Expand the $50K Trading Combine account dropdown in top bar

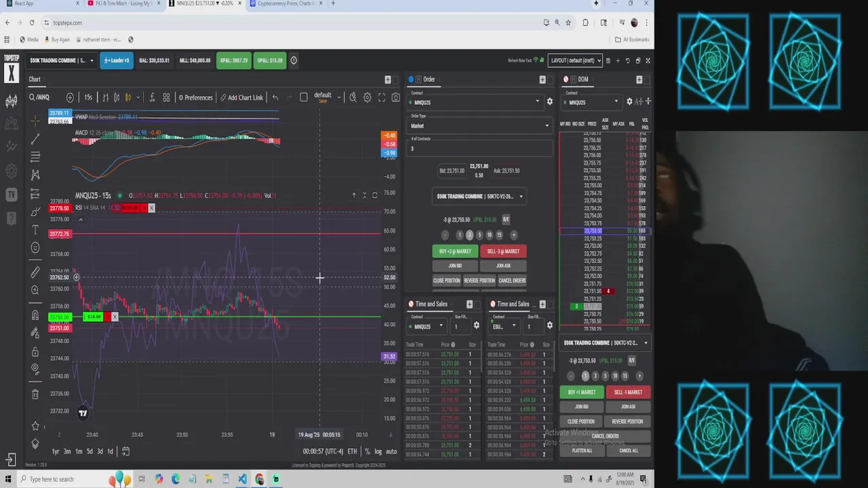click(61, 60)
